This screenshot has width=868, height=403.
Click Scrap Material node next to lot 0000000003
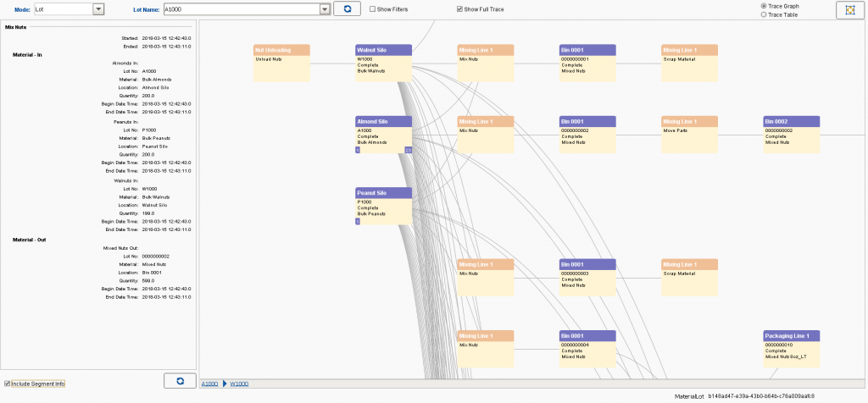tap(690, 278)
